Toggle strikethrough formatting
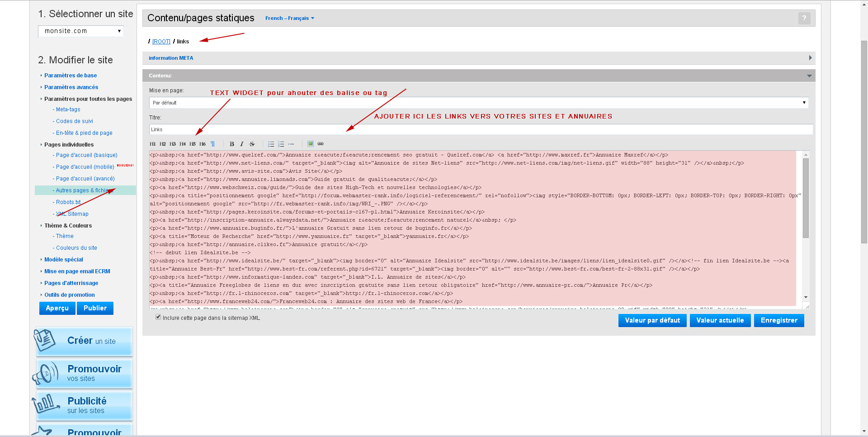Viewport: 868px width, 437px height. 252,144
